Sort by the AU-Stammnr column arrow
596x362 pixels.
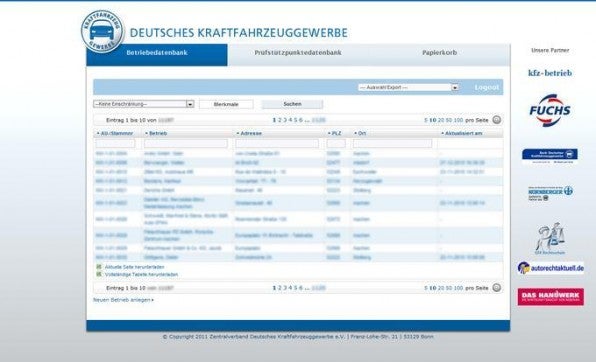tap(98, 133)
